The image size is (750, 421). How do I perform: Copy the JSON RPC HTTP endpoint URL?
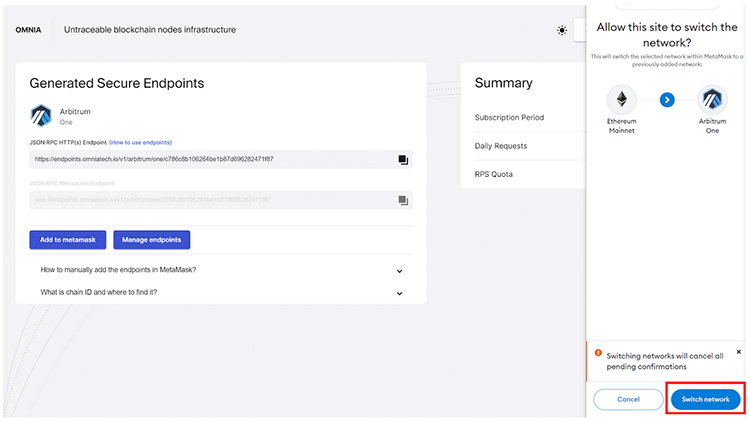(403, 159)
